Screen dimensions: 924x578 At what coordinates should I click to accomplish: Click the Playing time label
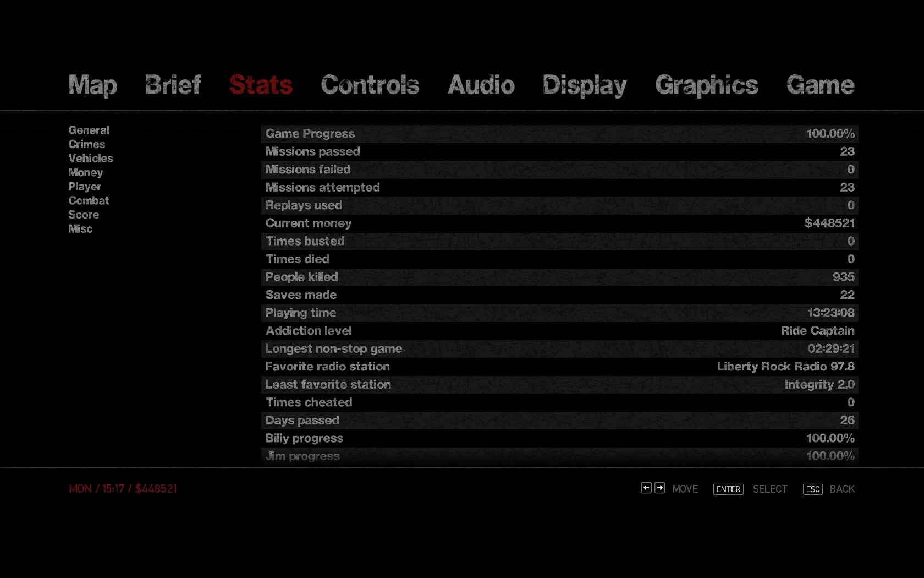(x=301, y=313)
